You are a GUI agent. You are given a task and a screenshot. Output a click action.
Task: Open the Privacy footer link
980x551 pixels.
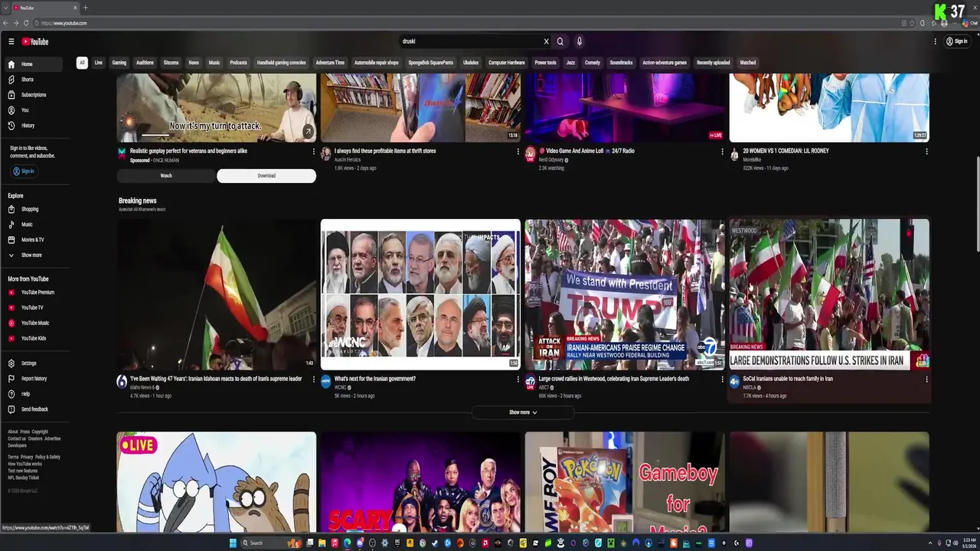click(x=27, y=457)
